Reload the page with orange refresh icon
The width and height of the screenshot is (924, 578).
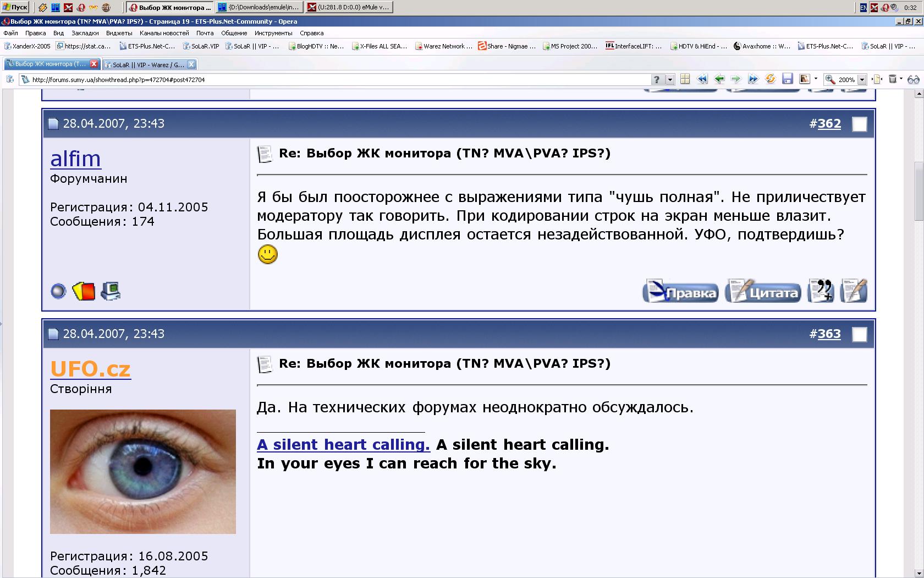click(x=770, y=79)
